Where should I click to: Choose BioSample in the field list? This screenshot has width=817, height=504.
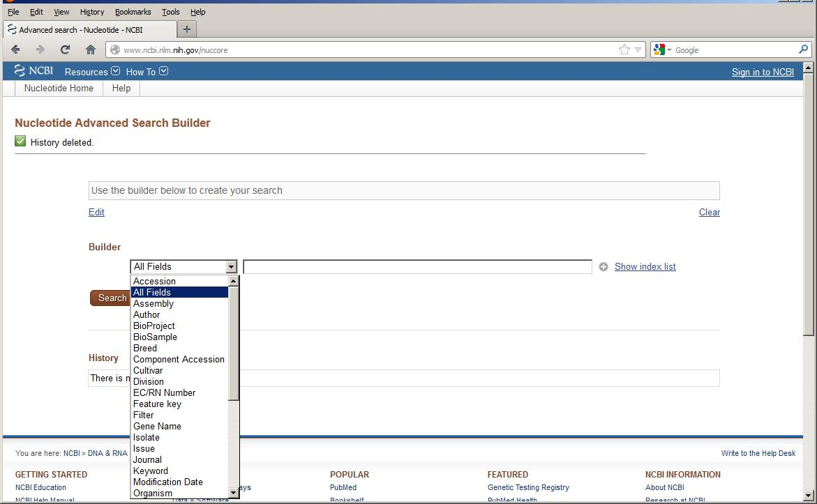click(x=180, y=337)
